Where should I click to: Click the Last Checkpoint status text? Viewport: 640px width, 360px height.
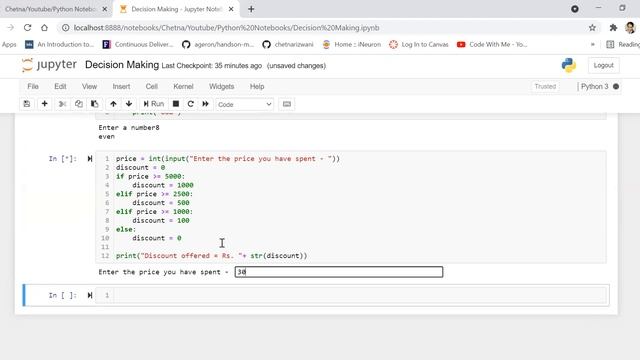212,66
